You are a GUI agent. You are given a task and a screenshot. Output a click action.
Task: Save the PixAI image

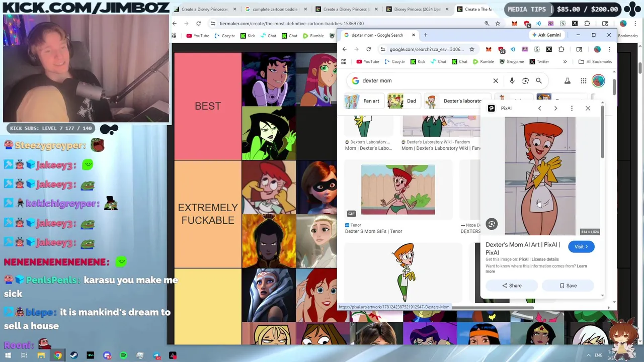click(568, 286)
